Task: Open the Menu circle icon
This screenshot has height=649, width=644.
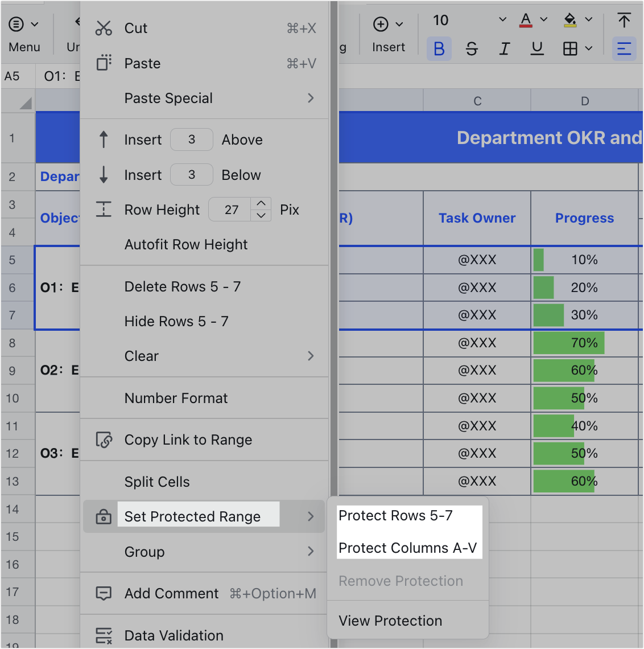Action: tap(16, 24)
